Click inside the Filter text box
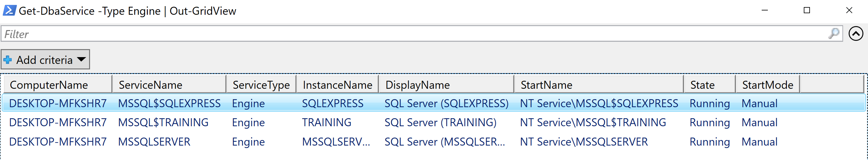Image resolution: width=868 pixels, height=160 pixels. tap(404, 34)
